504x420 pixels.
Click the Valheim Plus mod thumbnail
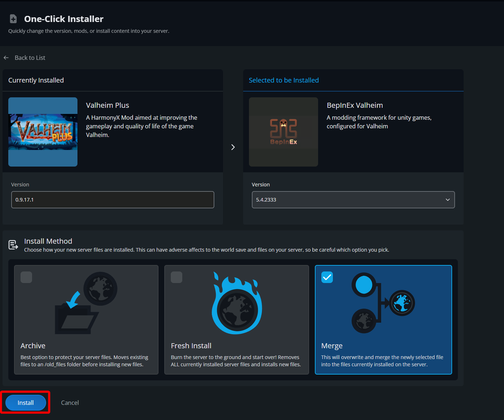43,132
